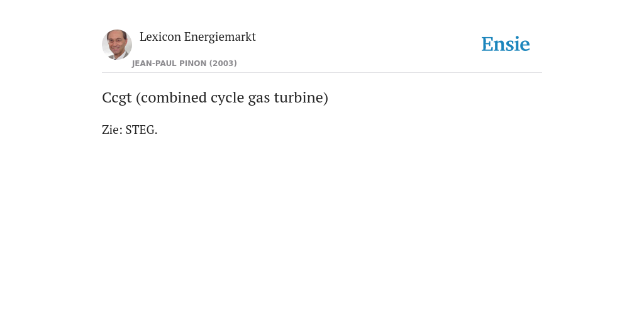Click the "Zie:" label text
This screenshot has height=322, width=644.
[112, 130]
